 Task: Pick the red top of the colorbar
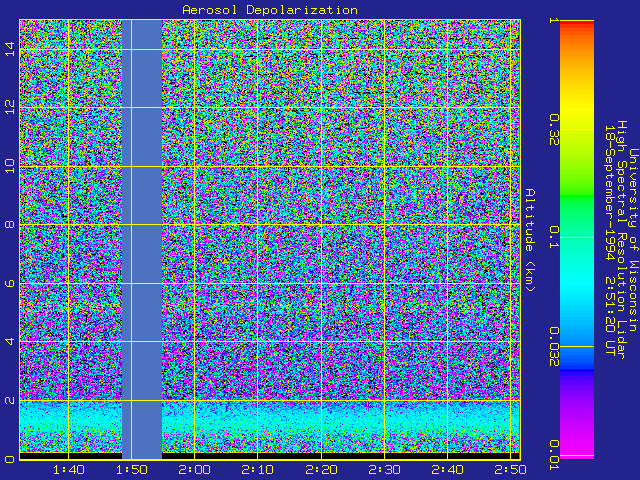click(577, 24)
